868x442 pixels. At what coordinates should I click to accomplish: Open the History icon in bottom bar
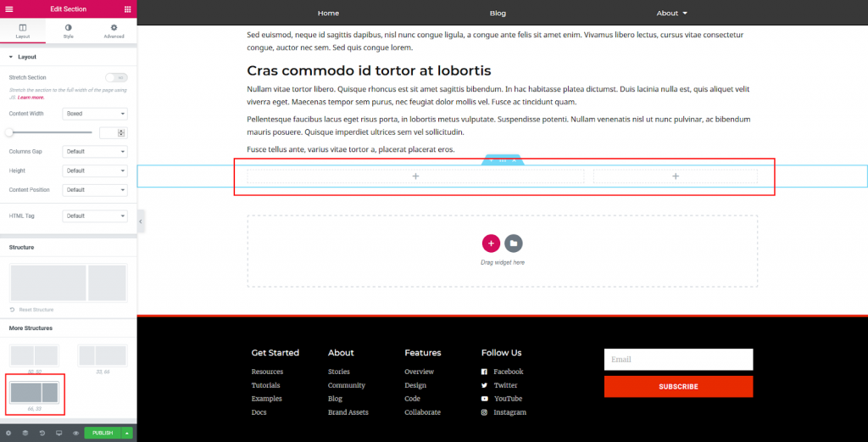point(42,433)
